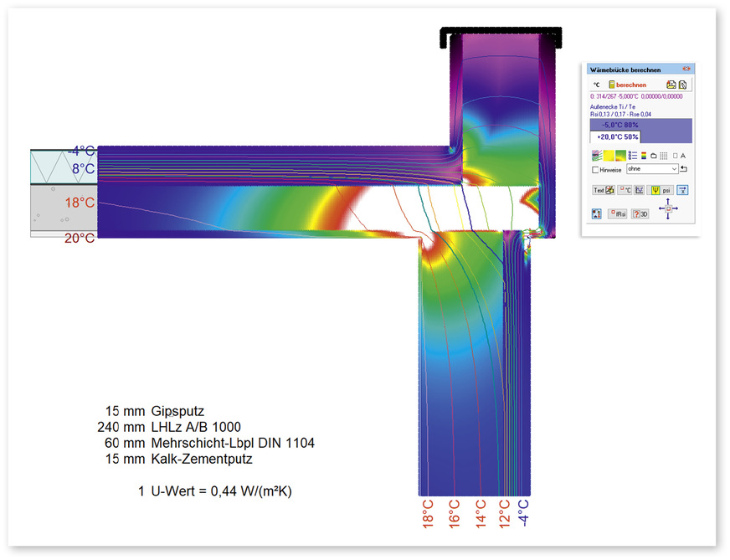
Task: Toggle the grid dots display icon
Action: point(663,155)
